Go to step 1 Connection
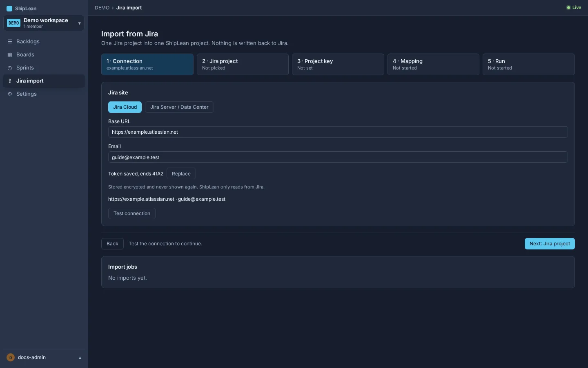 click(x=147, y=64)
